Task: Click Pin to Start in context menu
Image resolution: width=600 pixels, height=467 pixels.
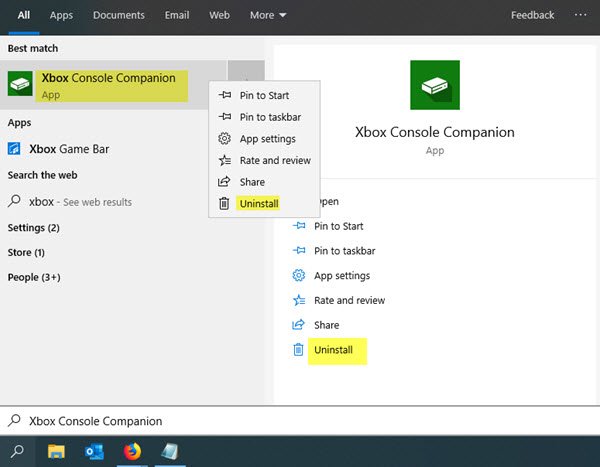Action: point(264,95)
